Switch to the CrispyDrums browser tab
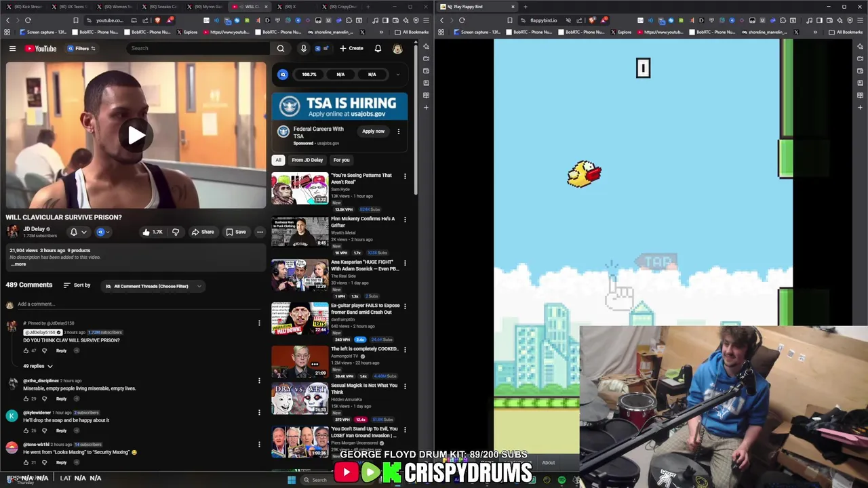 [339, 7]
